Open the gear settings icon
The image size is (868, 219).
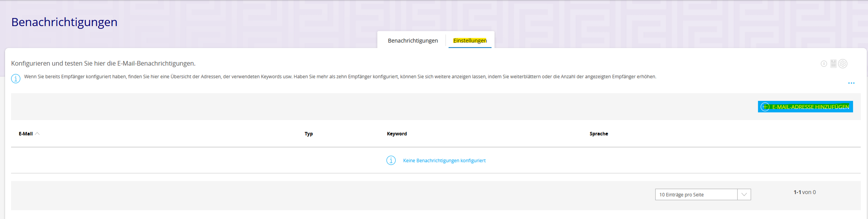(x=843, y=64)
